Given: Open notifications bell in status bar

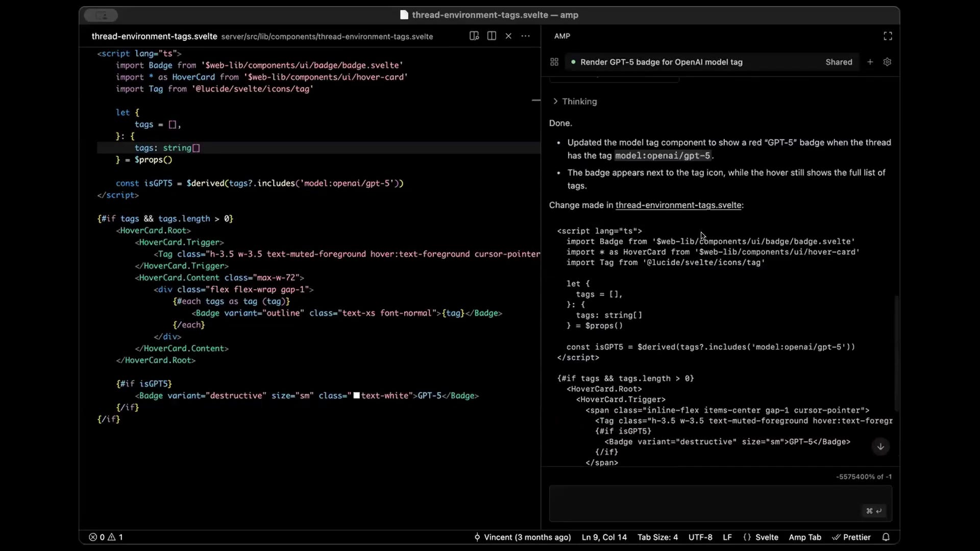Looking at the screenshot, I should point(886,537).
